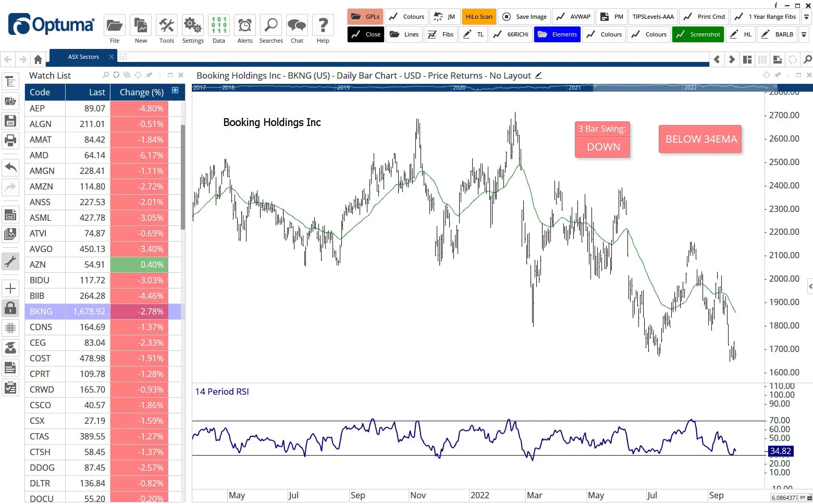813x504 pixels.
Task: Click the back arrow navigation icon
Action: tap(8, 59)
